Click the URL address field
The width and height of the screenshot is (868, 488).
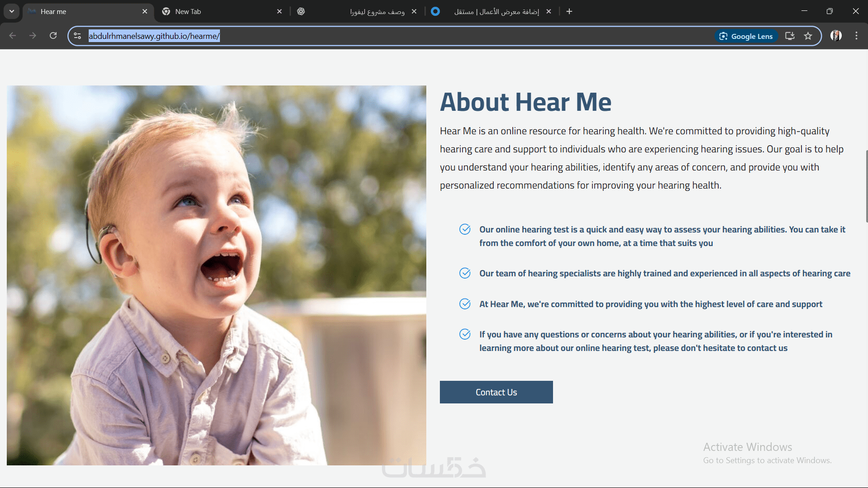click(398, 36)
